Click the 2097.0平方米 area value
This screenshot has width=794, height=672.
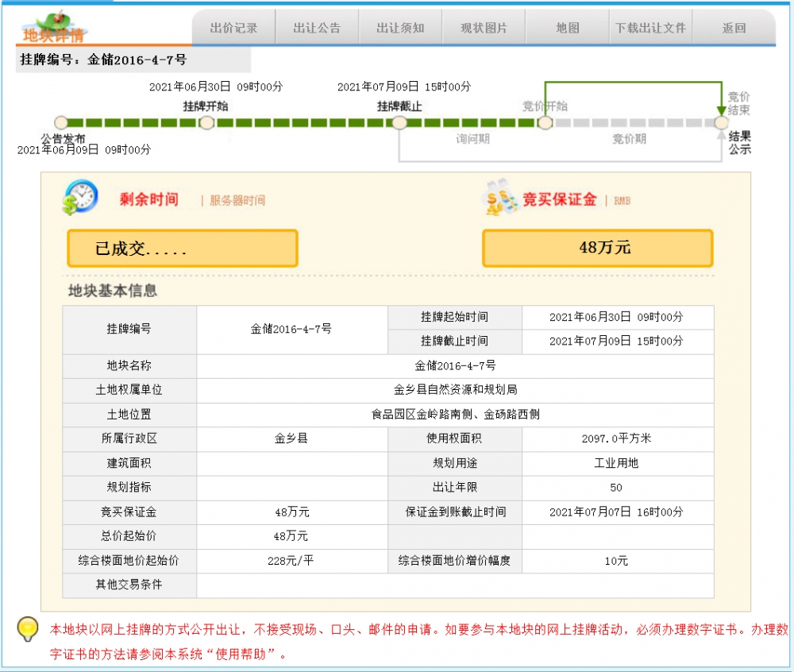(x=618, y=438)
